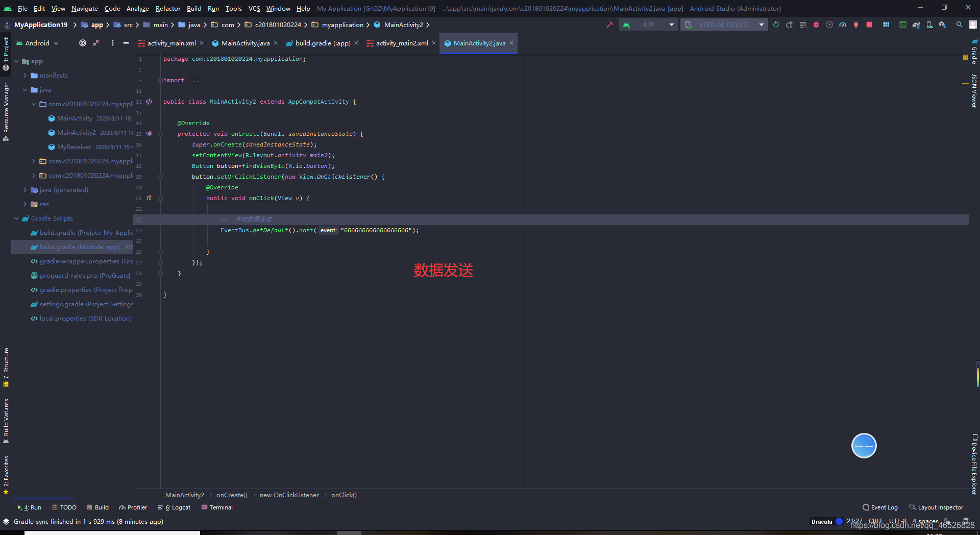Switch to MainActivity.java tab
Viewport: 980px width, 535px height.
point(246,43)
